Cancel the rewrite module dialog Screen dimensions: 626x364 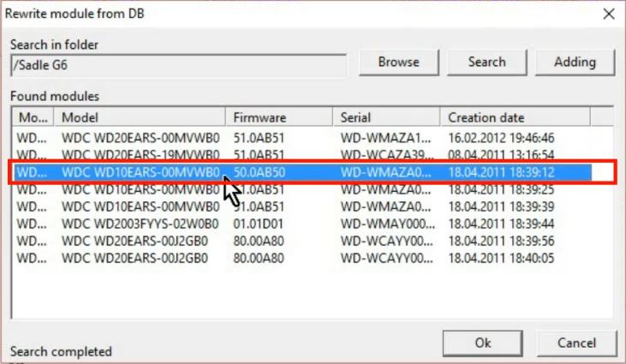tap(576, 343)
